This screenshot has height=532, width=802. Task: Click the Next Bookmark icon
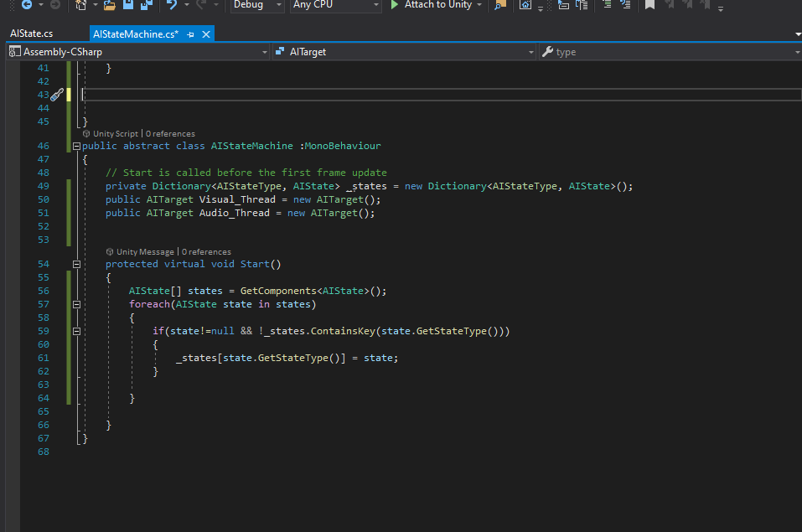tap(687, 4)
